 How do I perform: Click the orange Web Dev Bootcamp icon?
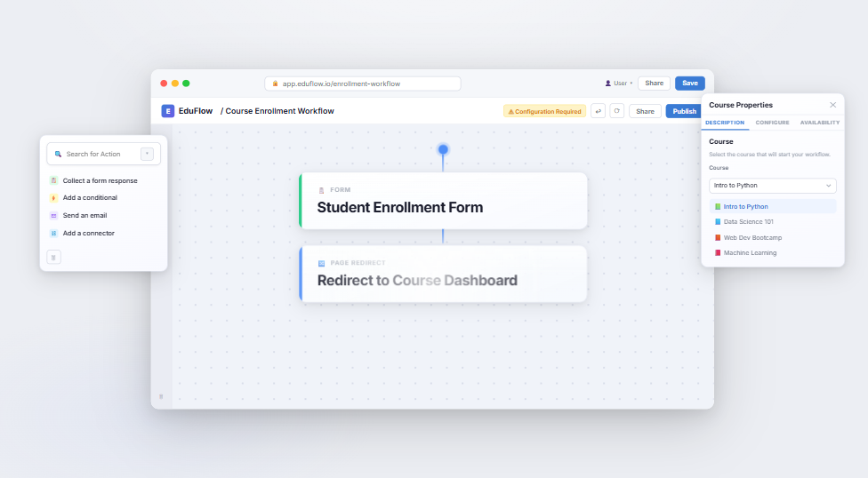click(718, 237)
